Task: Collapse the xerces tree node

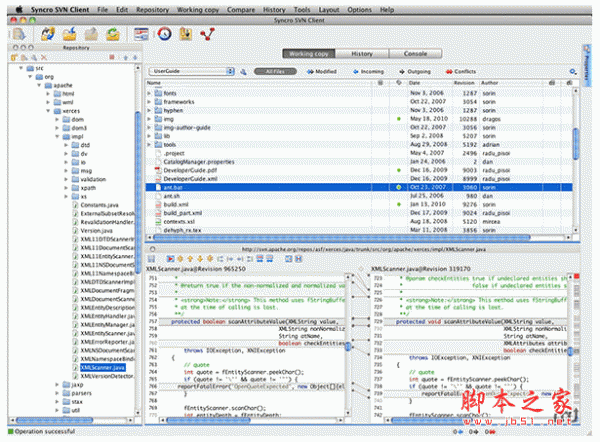Action: (48, 111)
